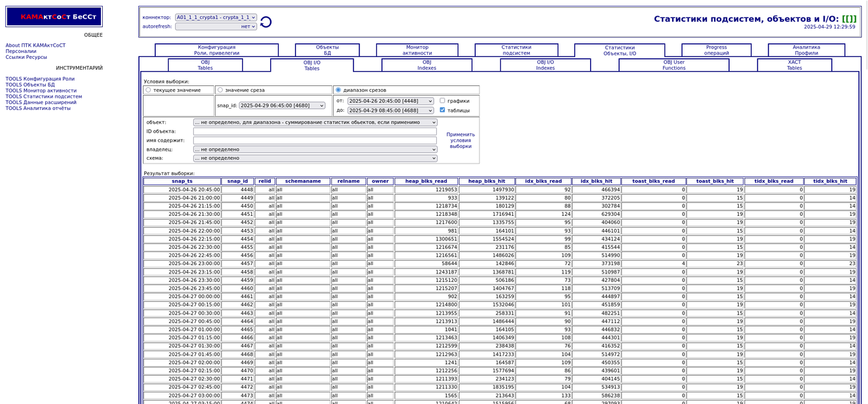Click the circular refresh arrow icon

click(266, 22)
